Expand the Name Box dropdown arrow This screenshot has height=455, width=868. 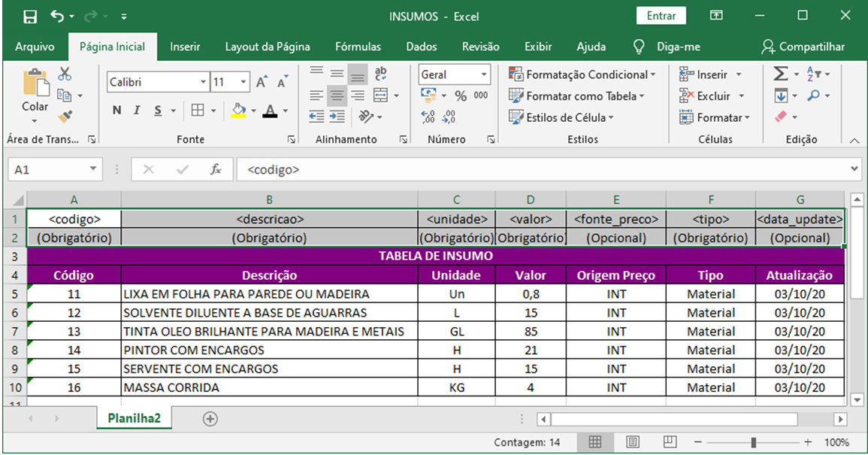click(93, 169)
